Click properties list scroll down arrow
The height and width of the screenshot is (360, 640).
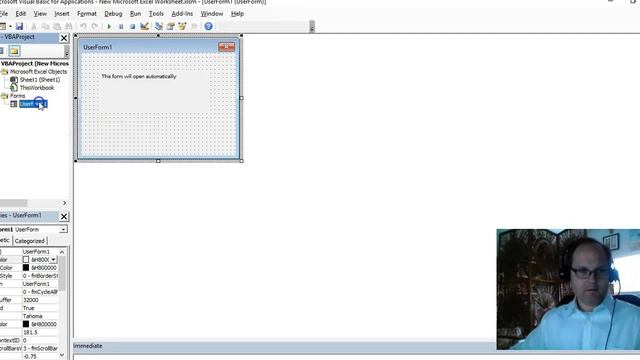62,355
